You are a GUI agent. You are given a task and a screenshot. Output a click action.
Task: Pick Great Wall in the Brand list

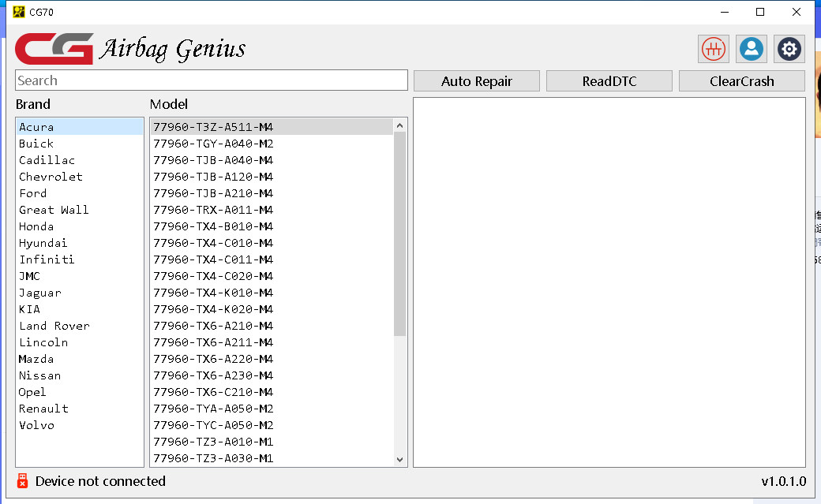54,210
